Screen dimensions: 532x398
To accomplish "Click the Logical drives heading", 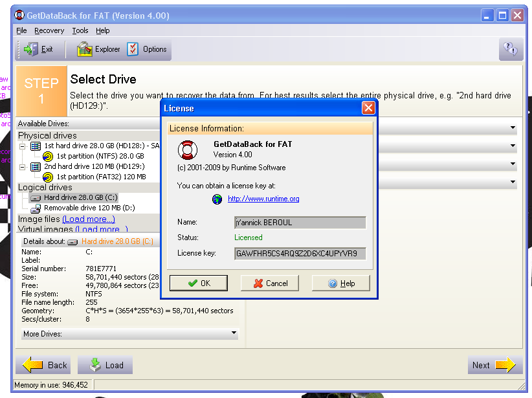I will (x=45, y=188).
